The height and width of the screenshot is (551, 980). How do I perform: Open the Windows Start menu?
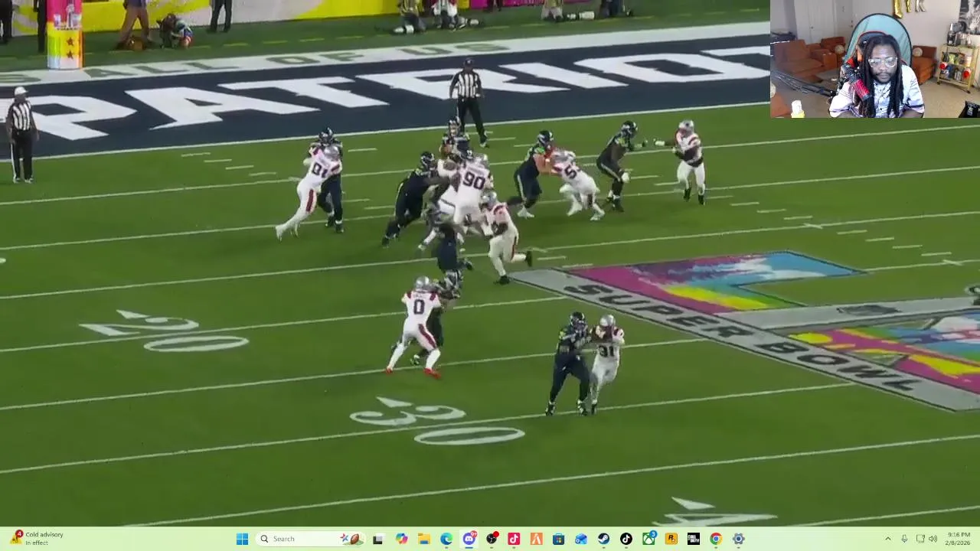point(242,539)
